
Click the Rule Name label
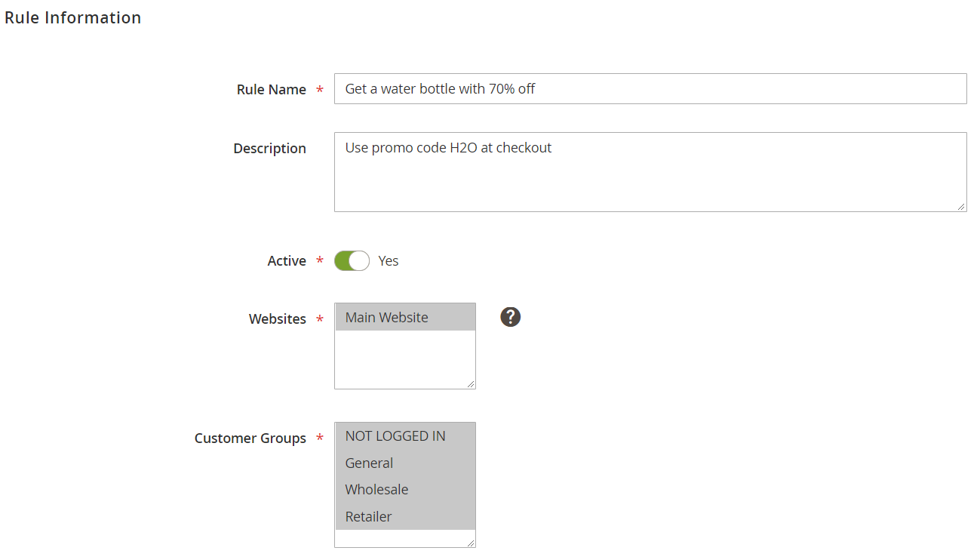271,90
